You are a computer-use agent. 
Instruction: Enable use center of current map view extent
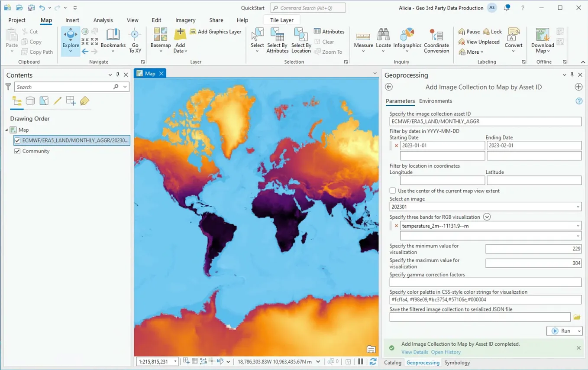point(392,190)
